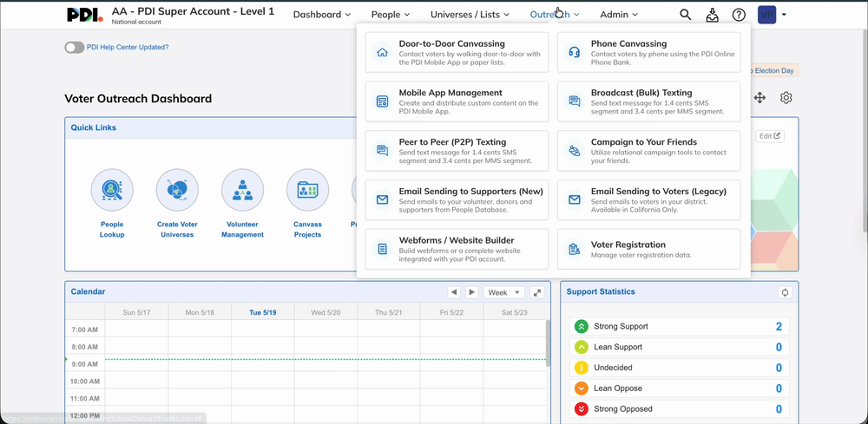
Task: Open the Canvass Projects link text
Action: (x=308, y=230)
